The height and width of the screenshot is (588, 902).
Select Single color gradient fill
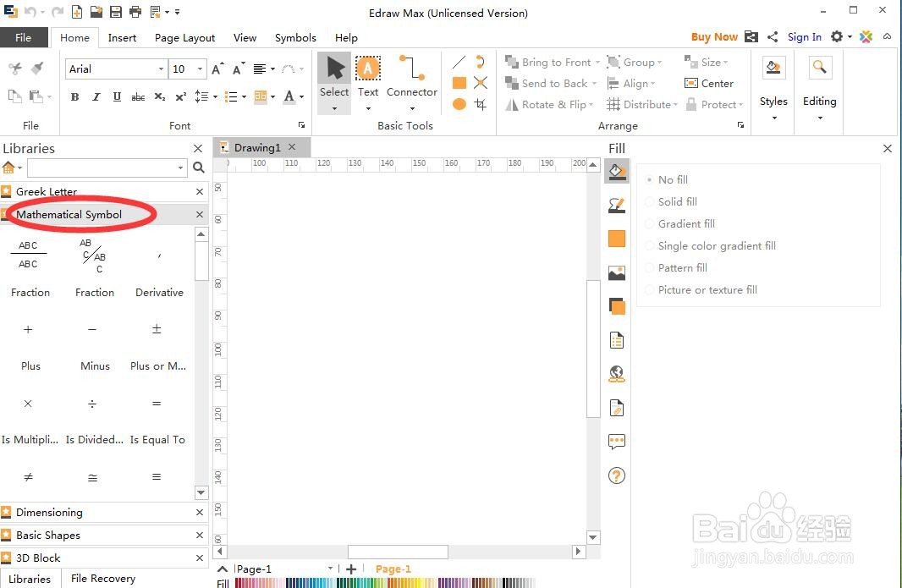click(x=711, y=245)
